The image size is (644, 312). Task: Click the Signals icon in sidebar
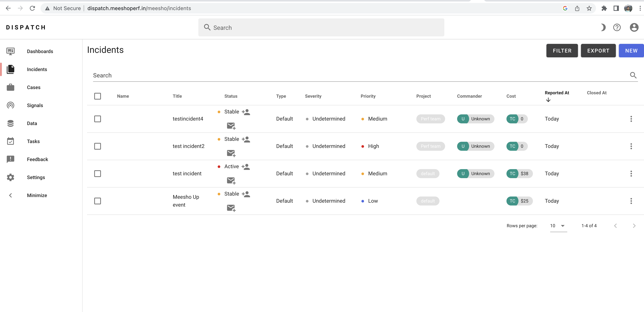tap(11, 105)
